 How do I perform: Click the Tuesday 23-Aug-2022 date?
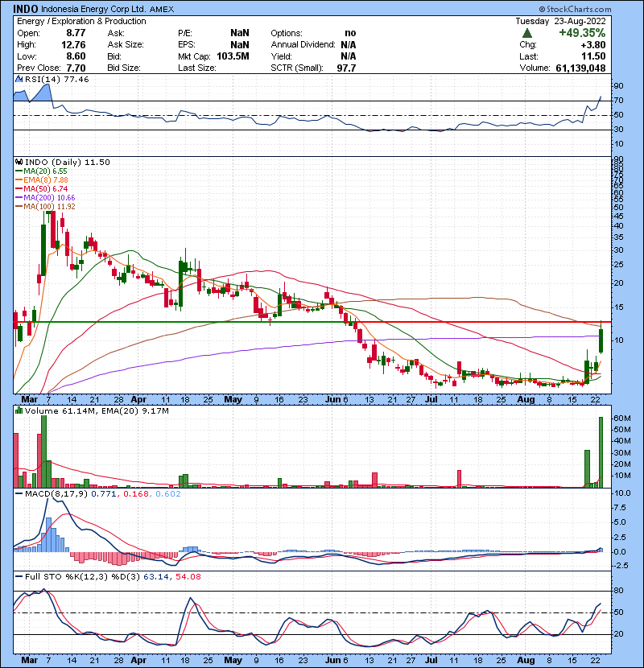pyautogui.click(x=560, y=21)
